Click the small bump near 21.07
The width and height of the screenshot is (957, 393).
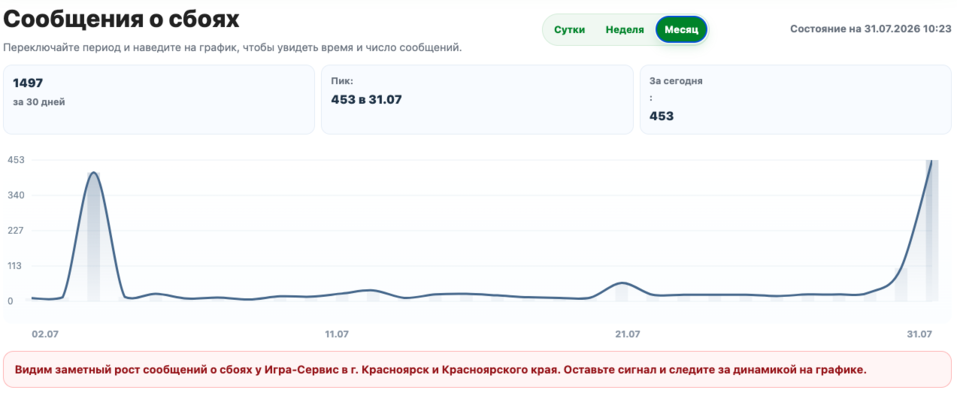[621, 283]
